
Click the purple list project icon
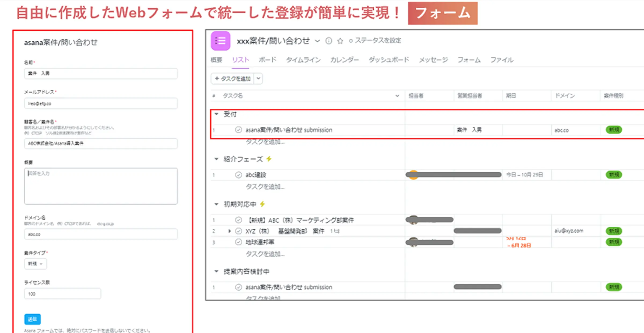(220, 41)
